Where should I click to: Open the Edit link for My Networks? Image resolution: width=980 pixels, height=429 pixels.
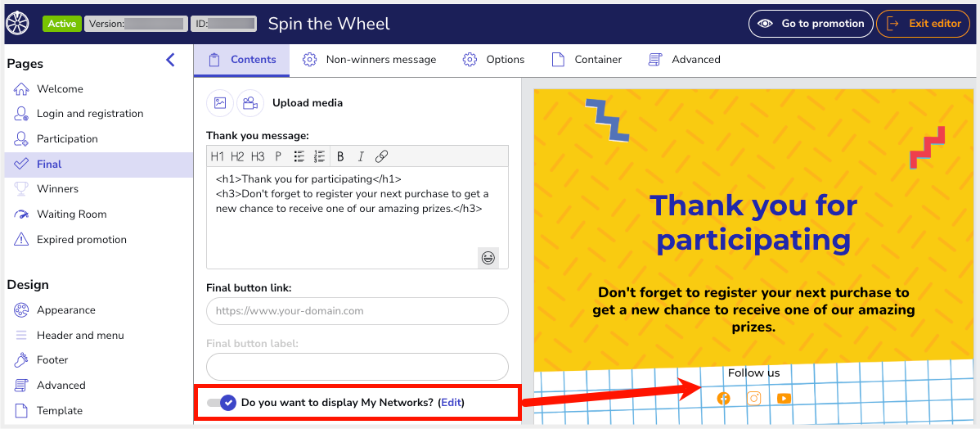451,403
